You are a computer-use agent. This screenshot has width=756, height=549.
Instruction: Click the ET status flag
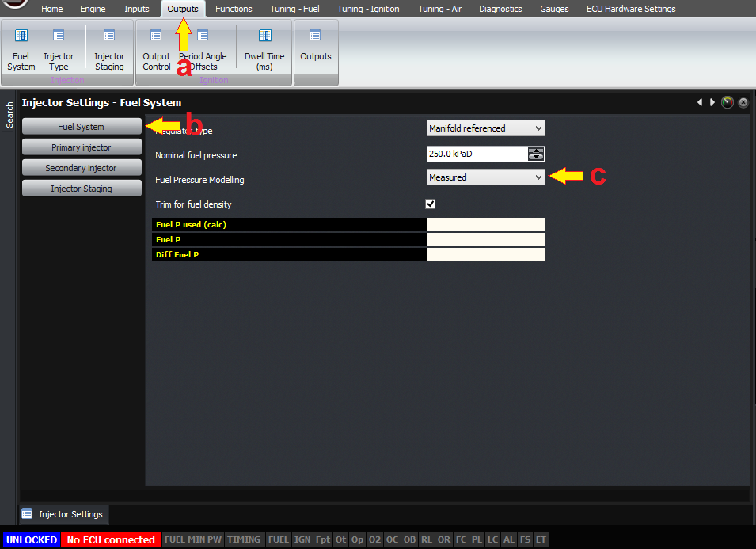(x=541, y=539)
